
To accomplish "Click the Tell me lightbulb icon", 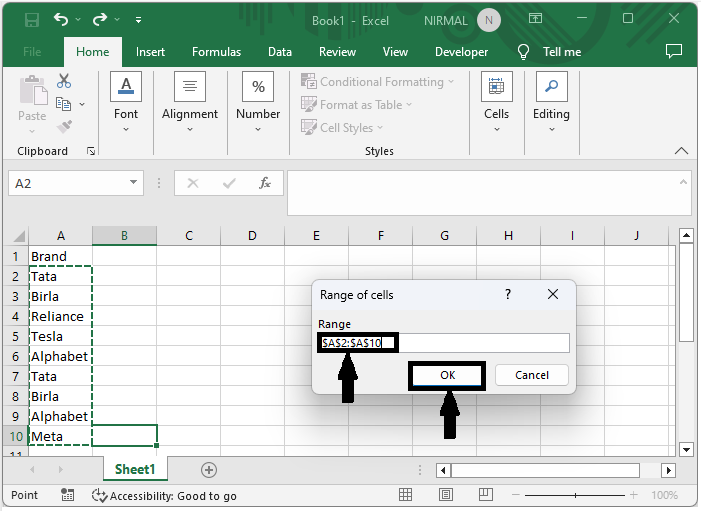I will 523,52.
